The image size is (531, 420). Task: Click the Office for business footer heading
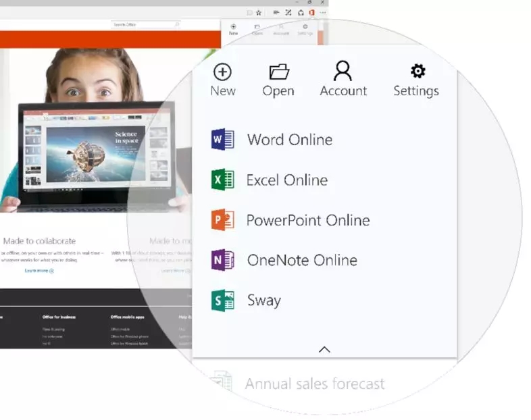[x=59, y=317]
